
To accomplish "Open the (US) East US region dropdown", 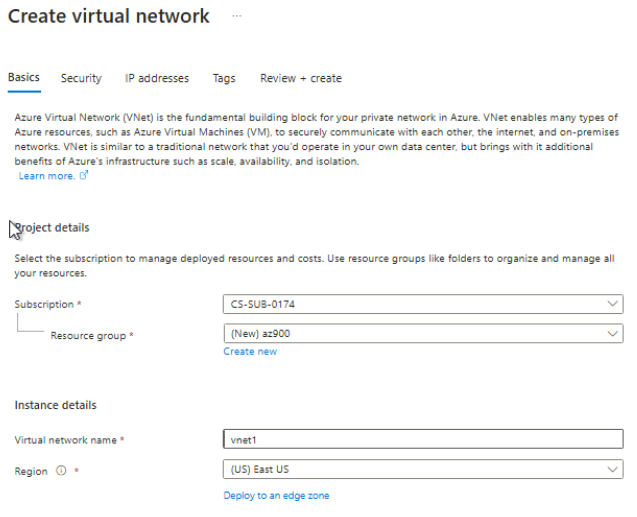I will click(410, 469).
